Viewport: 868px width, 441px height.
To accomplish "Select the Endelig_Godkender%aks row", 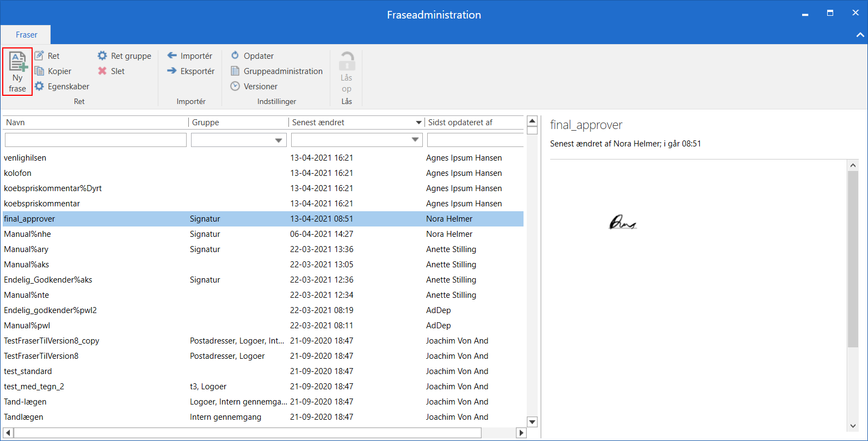I will click(x=263, y=280).
